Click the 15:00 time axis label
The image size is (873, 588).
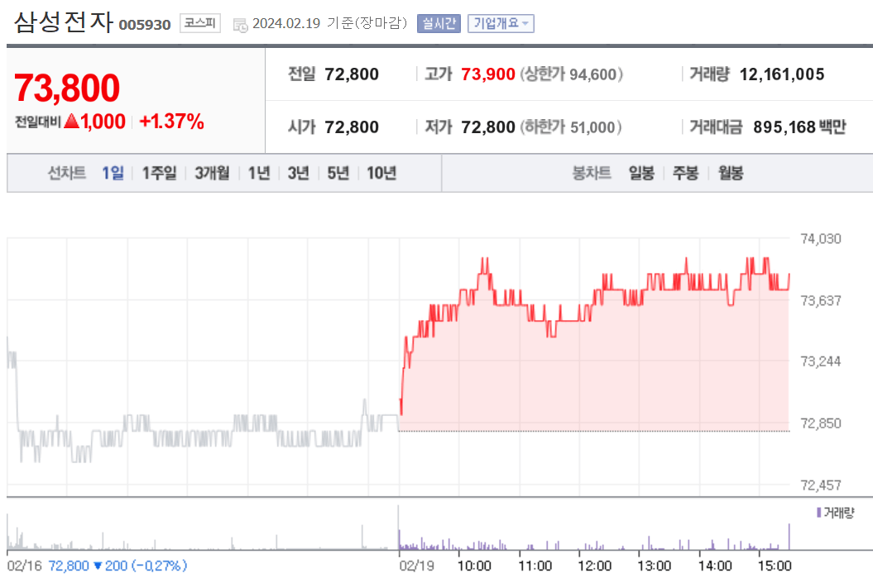click(x=775, y=566)
